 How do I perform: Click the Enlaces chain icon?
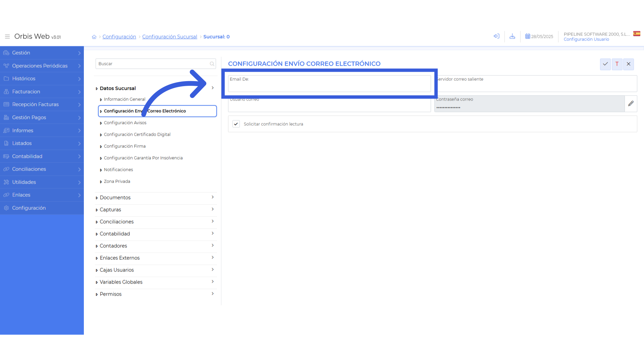(6, 195)
